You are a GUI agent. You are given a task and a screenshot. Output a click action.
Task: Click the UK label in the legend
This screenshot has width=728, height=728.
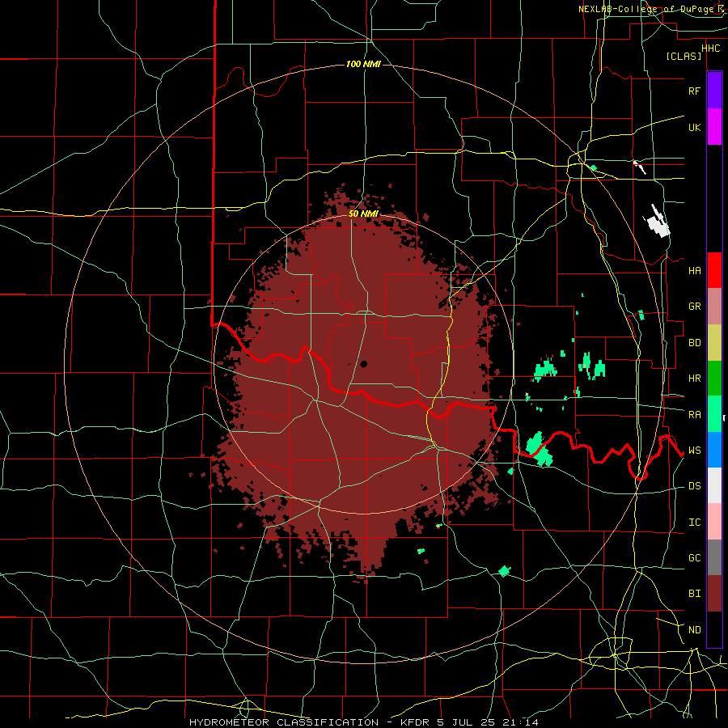click(694, 127)
